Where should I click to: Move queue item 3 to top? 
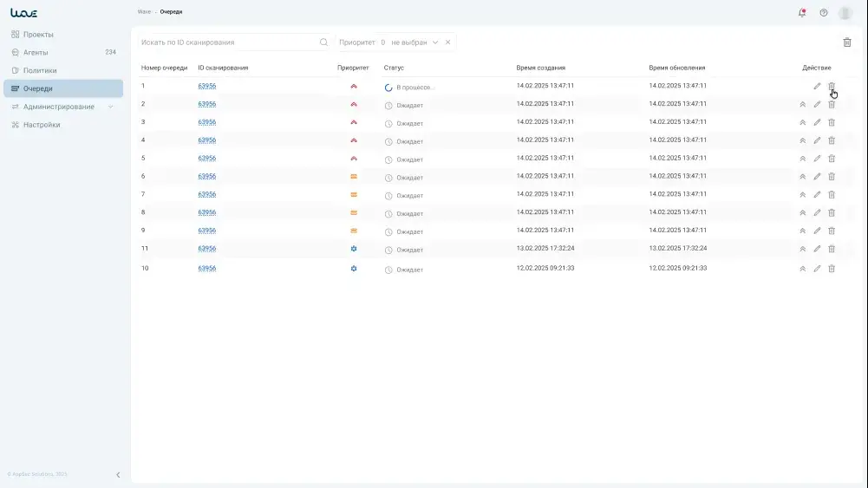coord(803,123)
